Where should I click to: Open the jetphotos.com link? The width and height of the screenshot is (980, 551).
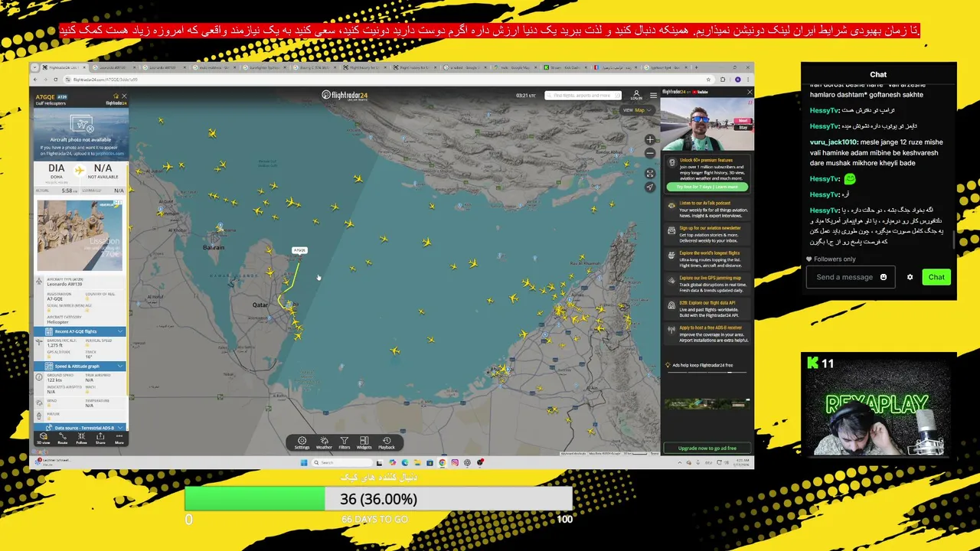coord(109,154)
